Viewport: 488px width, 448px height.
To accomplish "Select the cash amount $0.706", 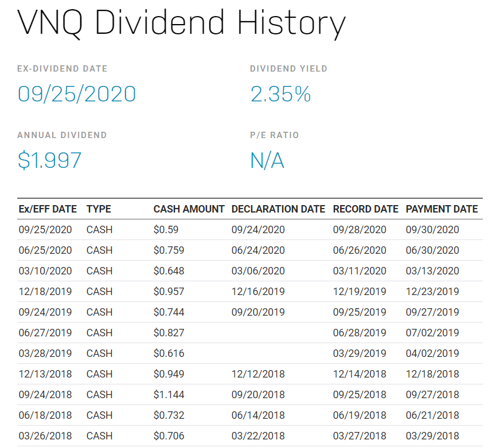I will [x=169, y=436].
